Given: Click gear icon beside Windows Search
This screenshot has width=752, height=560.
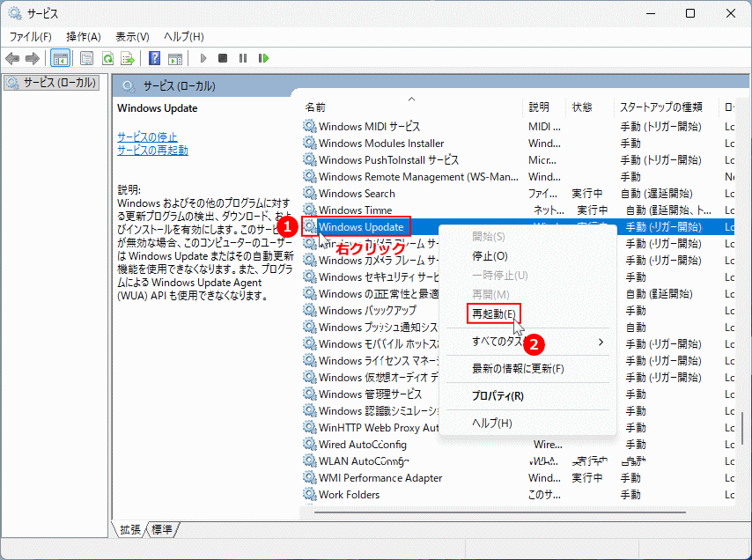Looking at the screenshot, I should pos(310,193).
